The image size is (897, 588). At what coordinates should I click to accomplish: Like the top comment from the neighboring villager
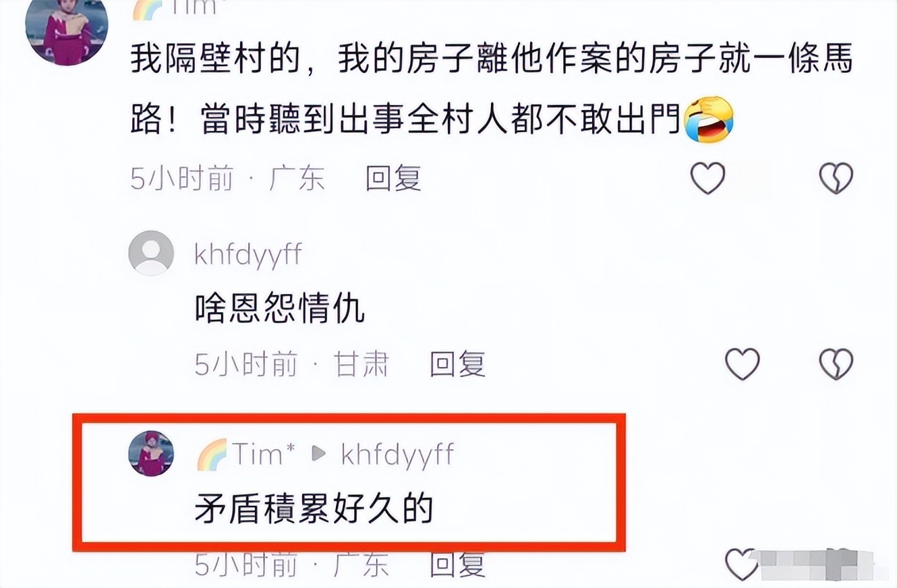708,179
